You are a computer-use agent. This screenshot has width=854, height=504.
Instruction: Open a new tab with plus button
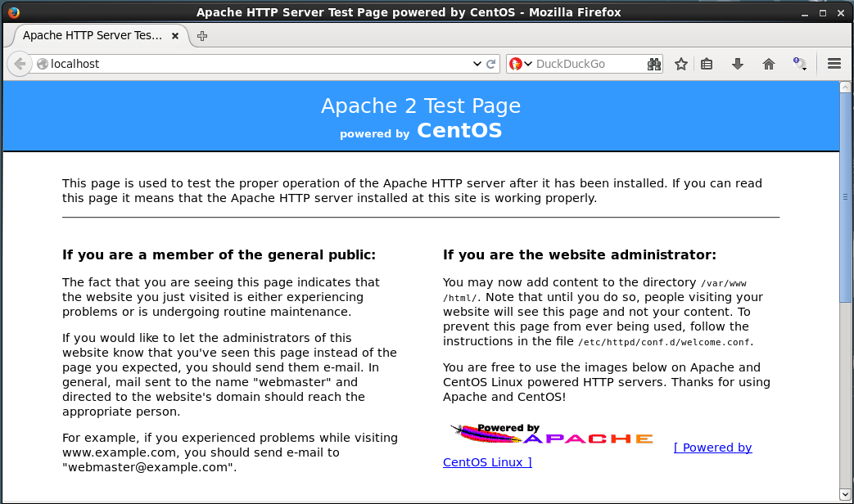tap(202, 36)
